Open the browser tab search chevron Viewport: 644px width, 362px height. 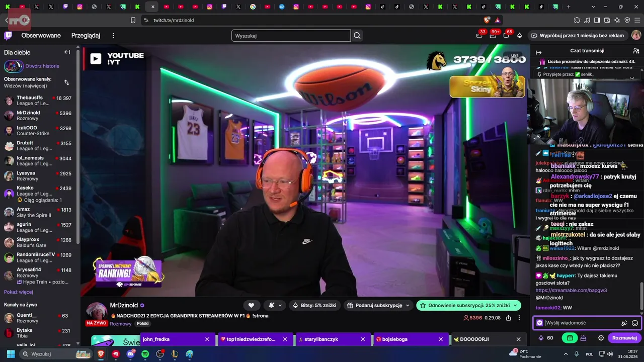pos(594,7)
